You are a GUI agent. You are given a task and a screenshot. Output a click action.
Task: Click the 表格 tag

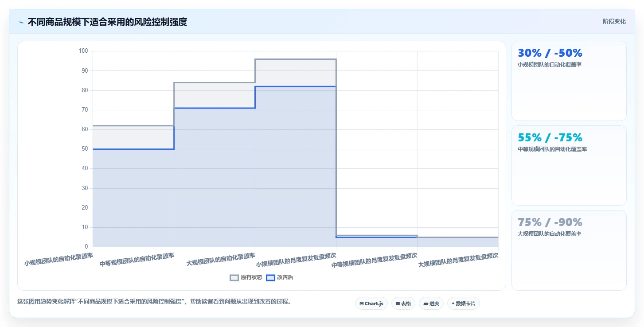tap(403, 304)
